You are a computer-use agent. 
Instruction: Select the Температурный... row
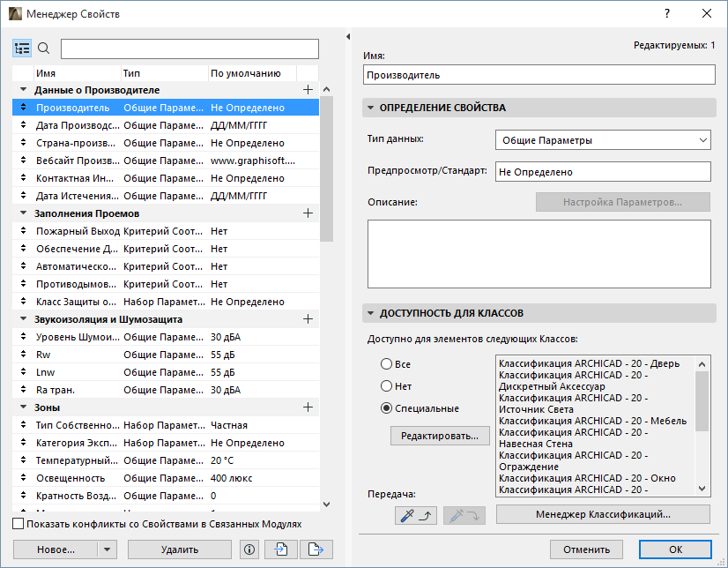(166, 460)
